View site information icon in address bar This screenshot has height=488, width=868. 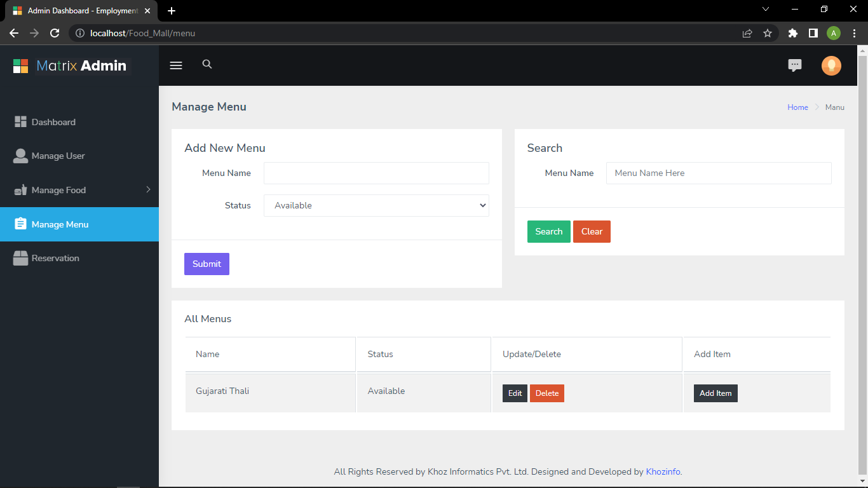click(80, 33)
